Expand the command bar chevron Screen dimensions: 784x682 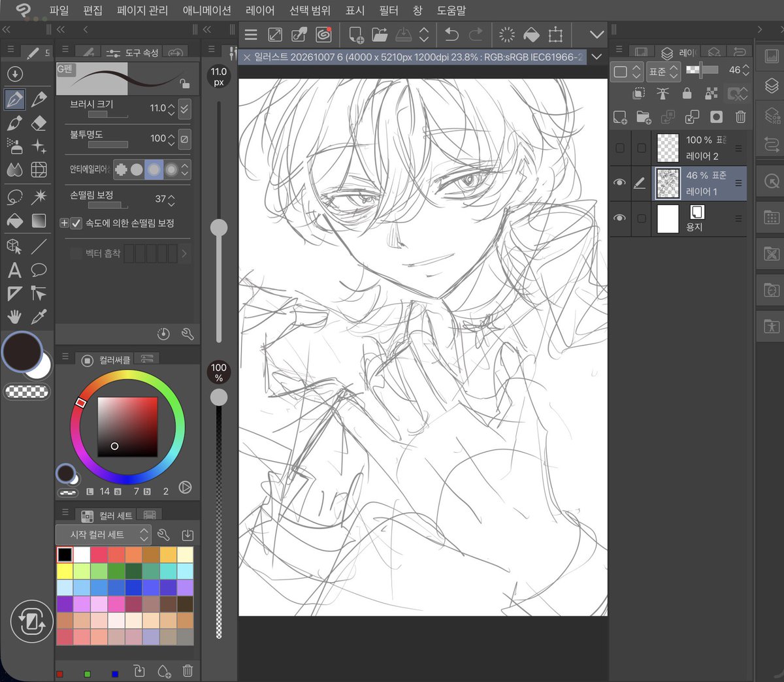pos(596,35)
